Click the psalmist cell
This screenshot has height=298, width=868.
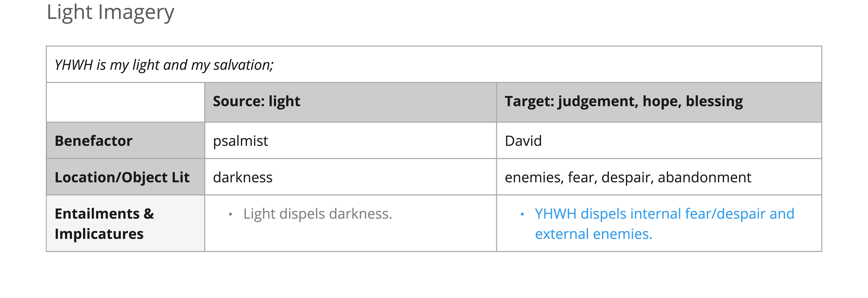point(350,141)
